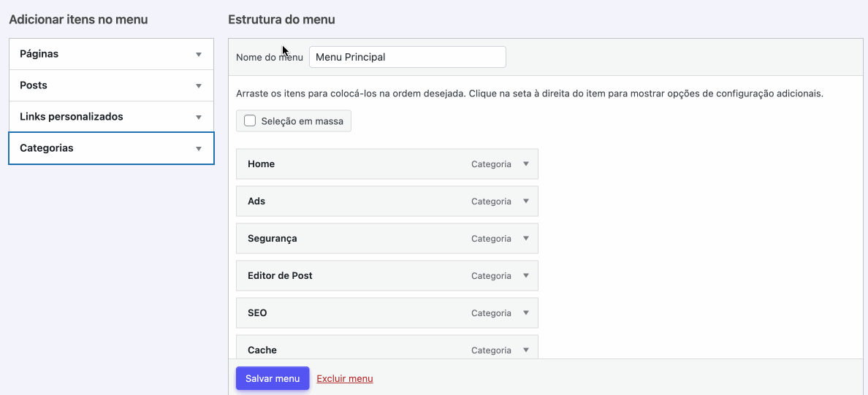
Task: Expand the Categorias panel arrow
Action: [x=199, y=149]
